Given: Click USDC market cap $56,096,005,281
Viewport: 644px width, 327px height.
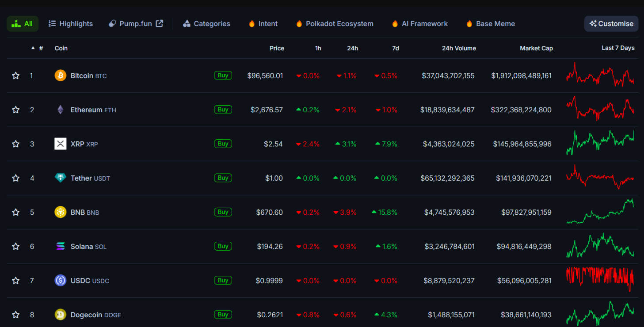Looking at the screenshot, I should [x=524, y=281].
